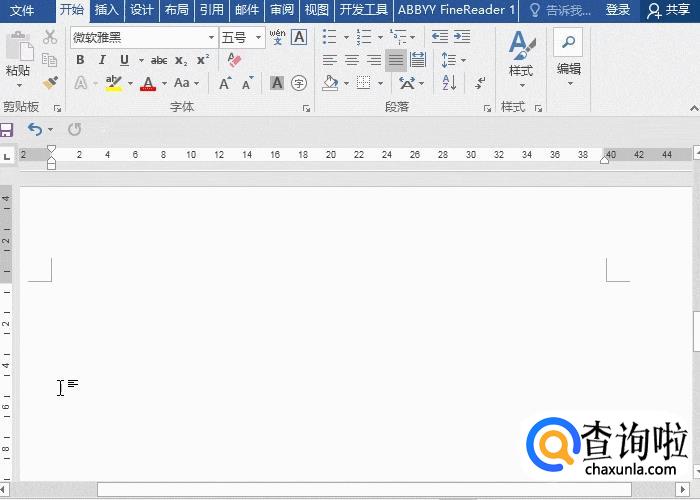The height and width of the screenshot is (500, 700).
Task: Toggle strikethrough abc formatting
Action: 159,60
